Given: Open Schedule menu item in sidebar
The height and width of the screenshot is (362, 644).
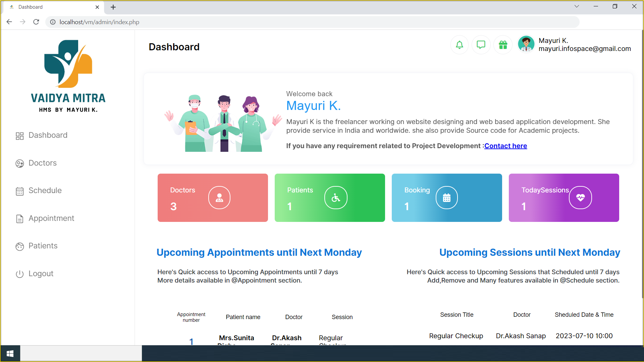Looking at the screenshot, I should [x=45, y=190].
